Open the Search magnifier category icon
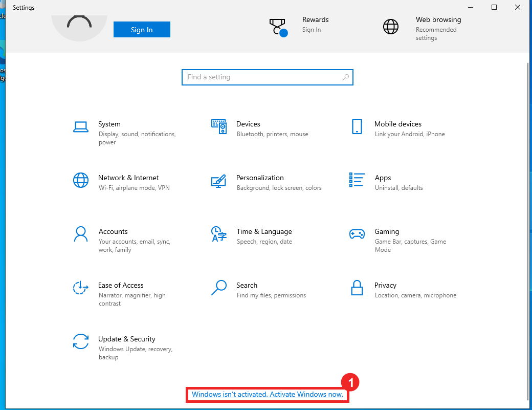Screen dimensions: 532x410 (219, 288)
